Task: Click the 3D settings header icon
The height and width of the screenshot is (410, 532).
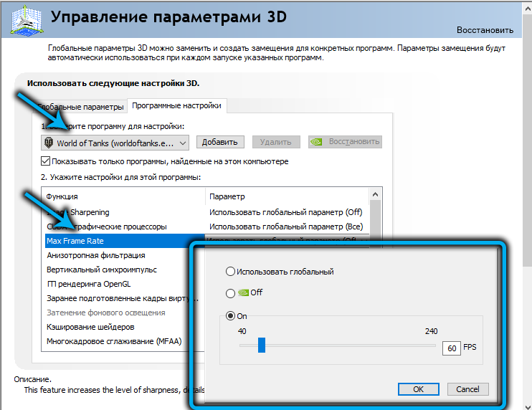Action: (x=23, y=19)
